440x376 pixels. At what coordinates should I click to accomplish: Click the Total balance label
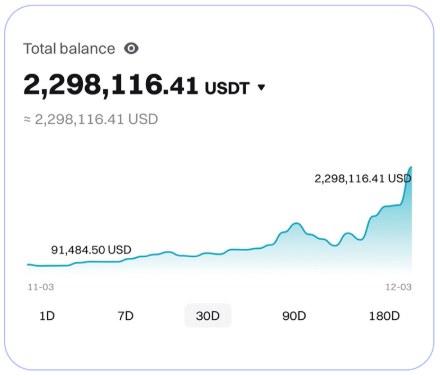69,49
